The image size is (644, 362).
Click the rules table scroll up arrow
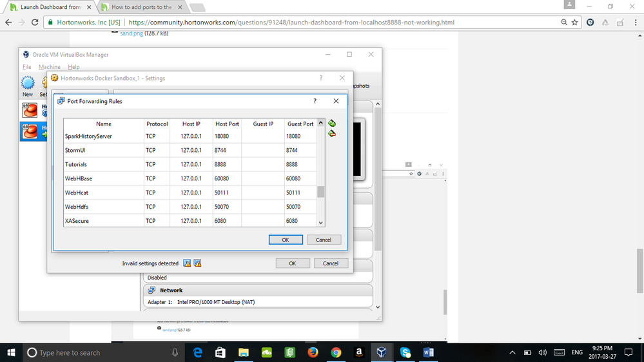[x=321, y=123]
